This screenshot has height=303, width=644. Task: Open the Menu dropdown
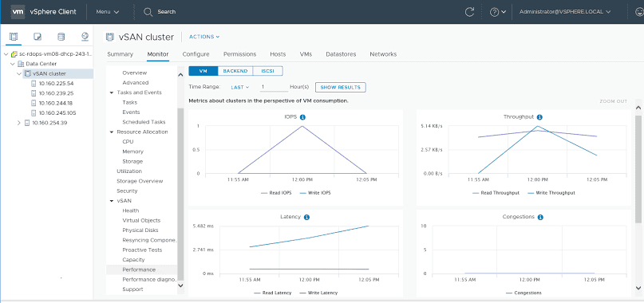(x=108, y=12)
